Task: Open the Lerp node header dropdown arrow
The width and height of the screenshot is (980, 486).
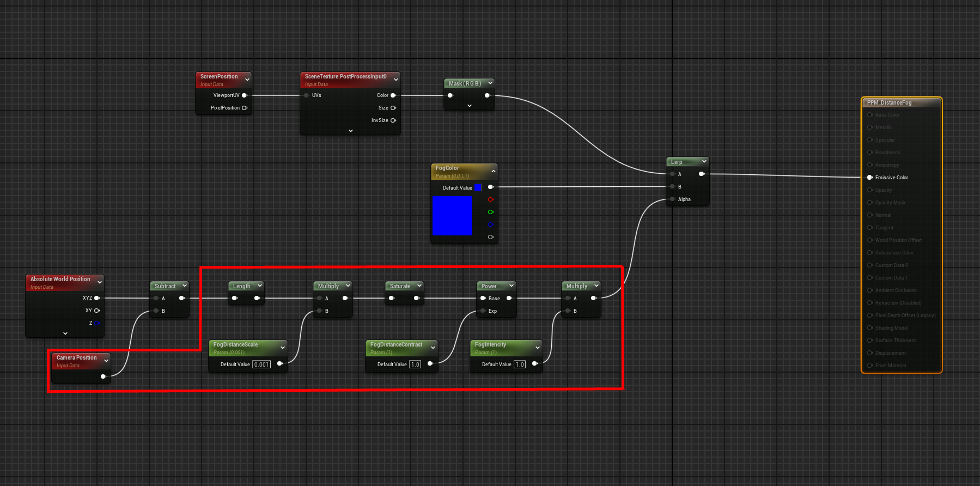Action: (704, 162)
